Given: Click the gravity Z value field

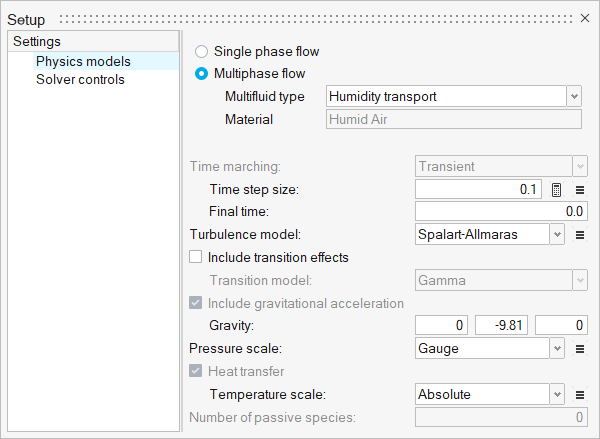Looking at the screenshot, I should pos(560,326).
